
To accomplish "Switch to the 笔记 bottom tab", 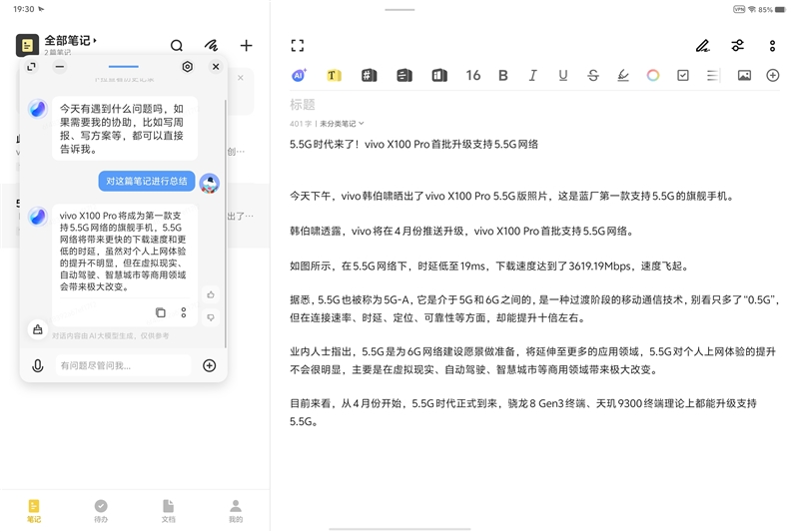I will click(x=34, y=511).
